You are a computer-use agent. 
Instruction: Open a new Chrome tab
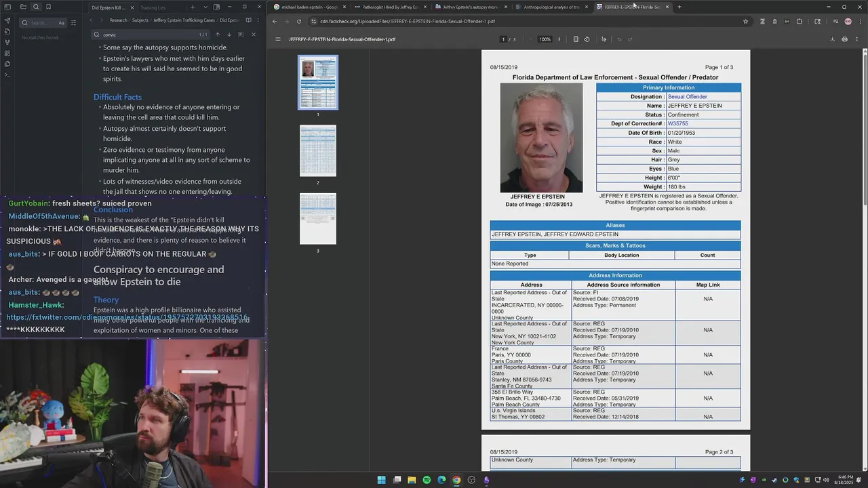coord(679,7)
